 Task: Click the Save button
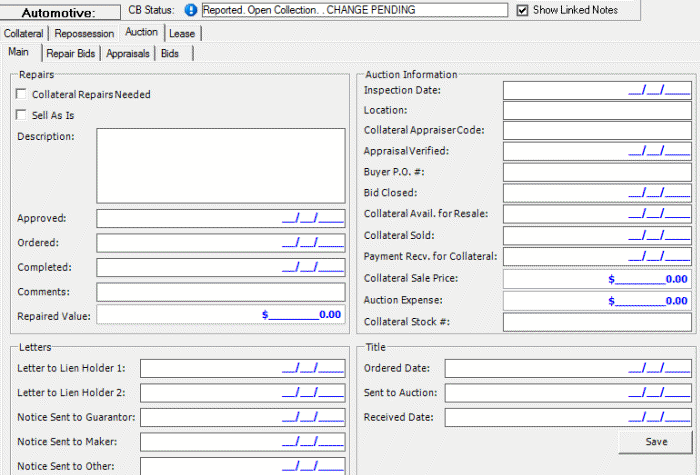(656, 442)
